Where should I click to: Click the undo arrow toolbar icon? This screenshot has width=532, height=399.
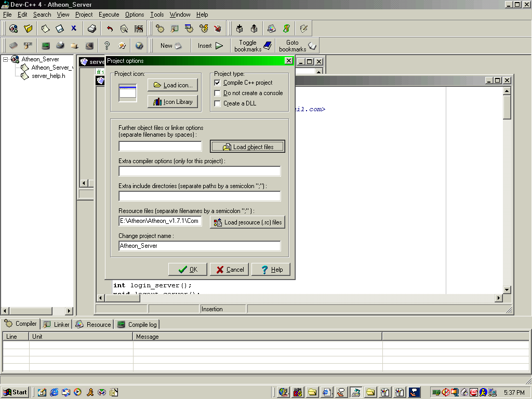(x=110, y=29)
